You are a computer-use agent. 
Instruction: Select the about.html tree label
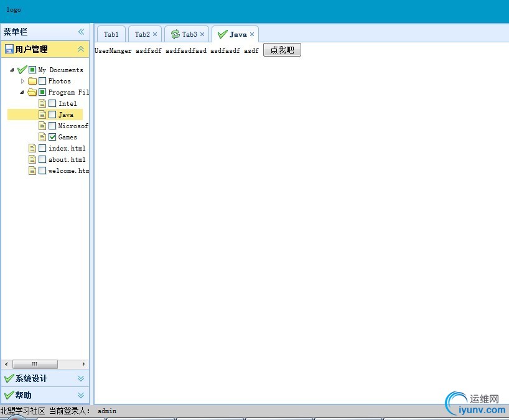point(67,159)
